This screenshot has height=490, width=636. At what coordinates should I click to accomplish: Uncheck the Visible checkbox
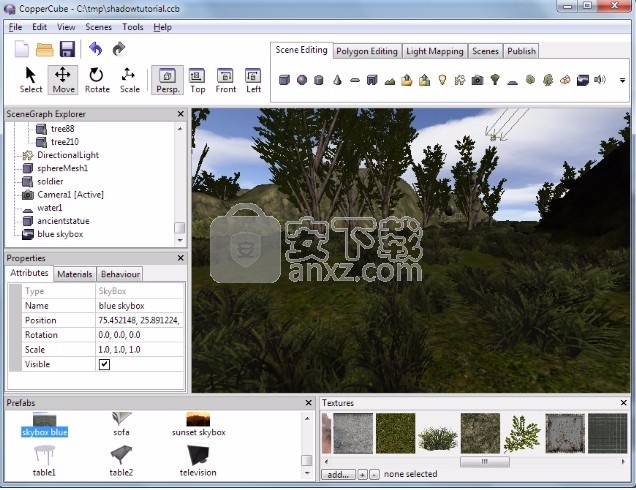pos(104,365)
